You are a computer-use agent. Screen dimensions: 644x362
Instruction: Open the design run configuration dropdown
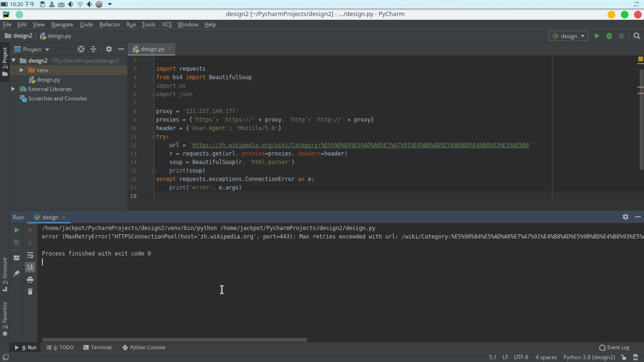(568, 36)
